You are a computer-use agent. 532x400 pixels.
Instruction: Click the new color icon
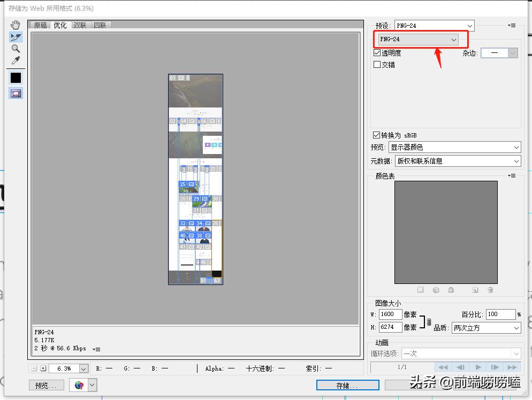coord(475,290)
